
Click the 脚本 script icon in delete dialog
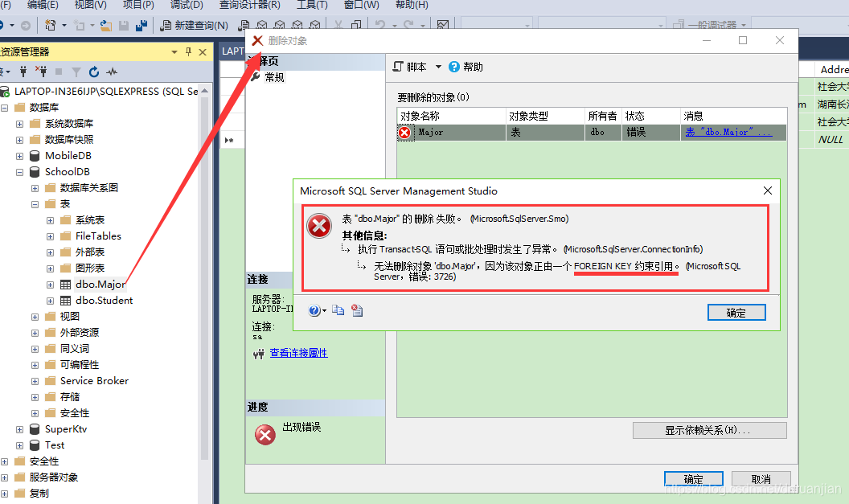pos(398,67)
